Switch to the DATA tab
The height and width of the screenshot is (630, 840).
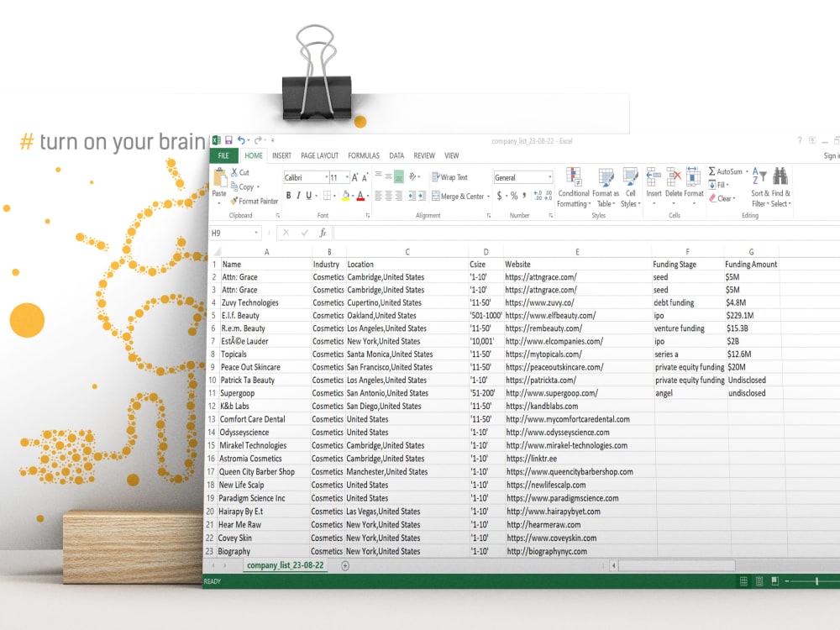click(396, 155)
